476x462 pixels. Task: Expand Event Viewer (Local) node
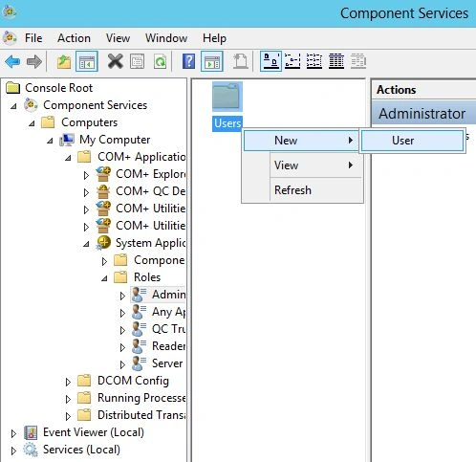(x=13, y=433)
